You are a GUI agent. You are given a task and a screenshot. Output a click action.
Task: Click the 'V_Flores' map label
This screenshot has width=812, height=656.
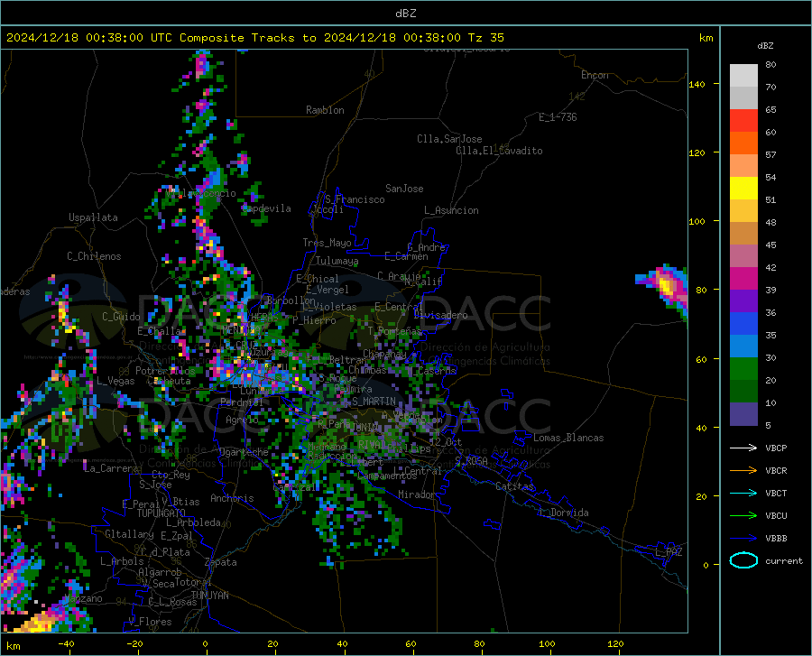pos(150,622)
